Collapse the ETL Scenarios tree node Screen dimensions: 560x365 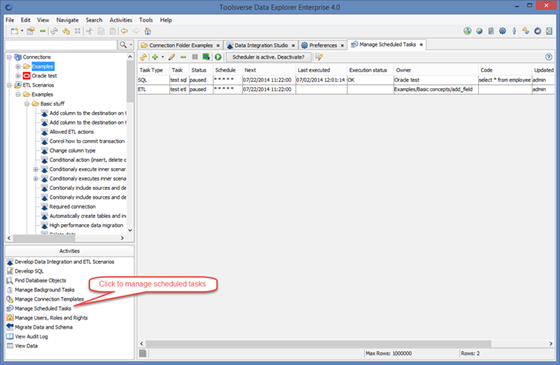point(9,85)
